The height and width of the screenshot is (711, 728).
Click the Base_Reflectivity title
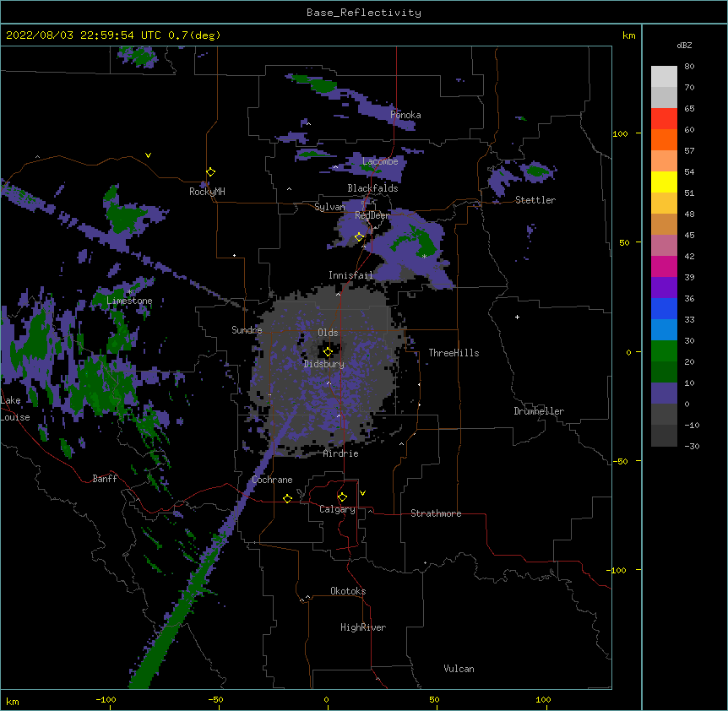pos(364,13)
